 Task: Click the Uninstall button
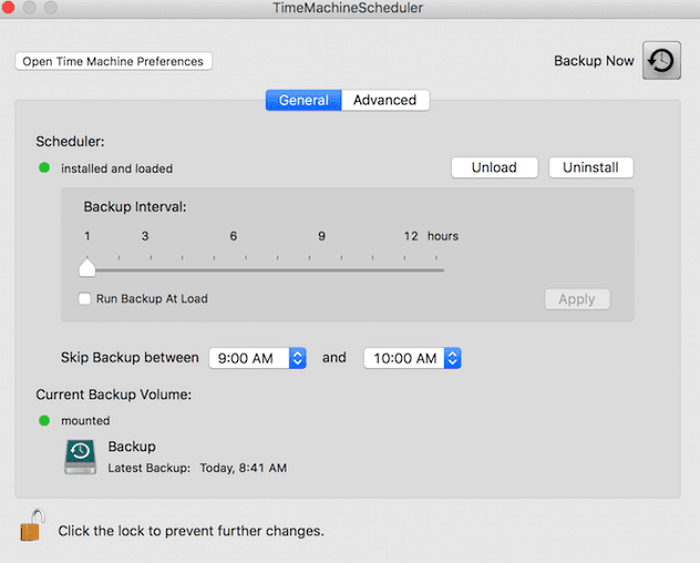(x=590, y=168)
